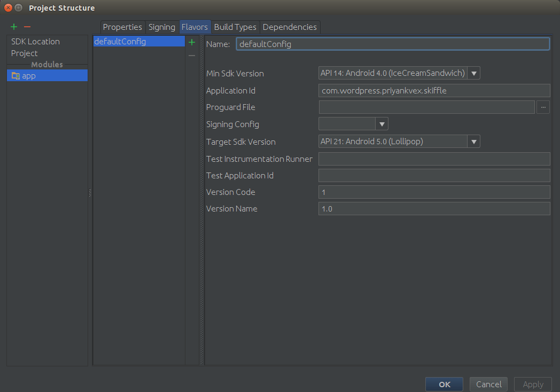The image size is (560, 392).
Task: Switch to the Properties tab
Action: coord(122,27)
